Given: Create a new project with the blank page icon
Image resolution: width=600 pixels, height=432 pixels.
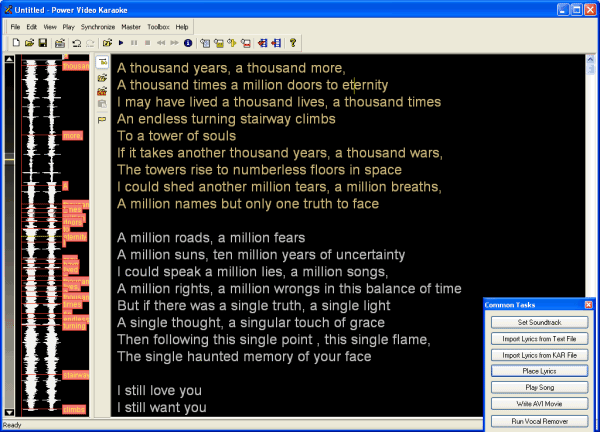Looking at the screenshot, I should pyautogui.click(x=16, y=42).
